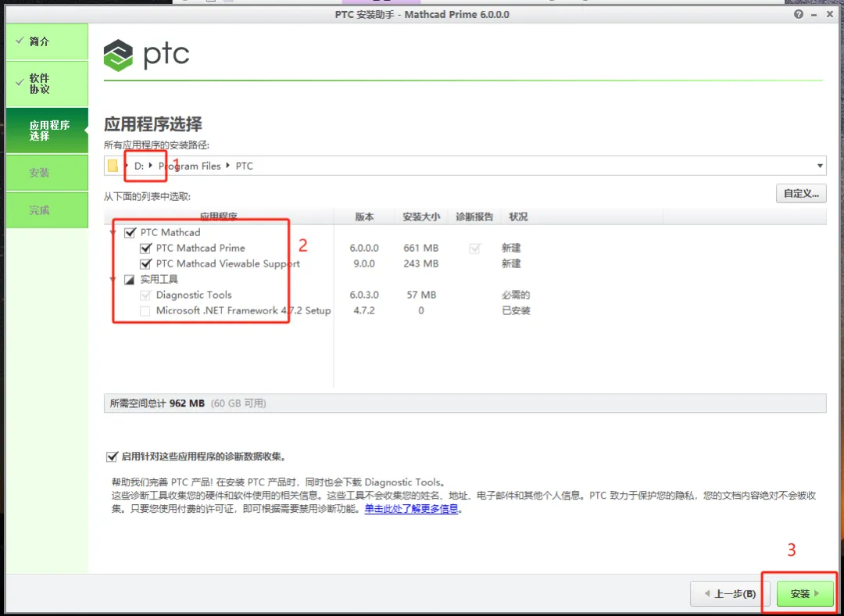Select Microsoft .NET Framework 4.7.2 Setup label
Image resolution: width=844 pixels, height=616 pixels.
(x=243, y=310)
